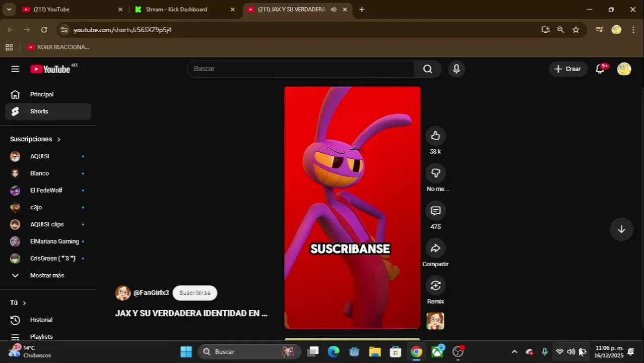
Task: Expand the Tú section chevron
Action: 24,302
